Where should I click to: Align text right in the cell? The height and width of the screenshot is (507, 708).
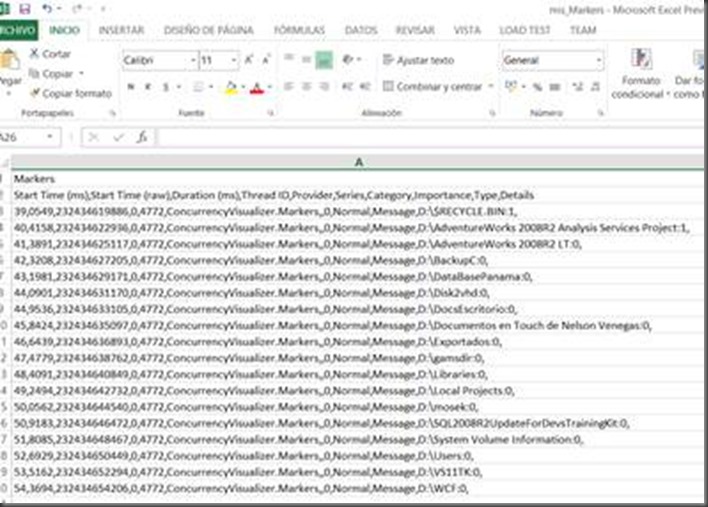324,87
